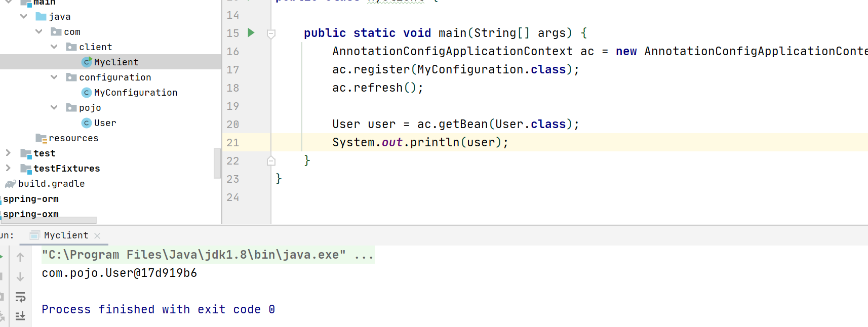Click gutter line number 21
The width and height of the screenshot is (868, 327).
click(233, 143)
